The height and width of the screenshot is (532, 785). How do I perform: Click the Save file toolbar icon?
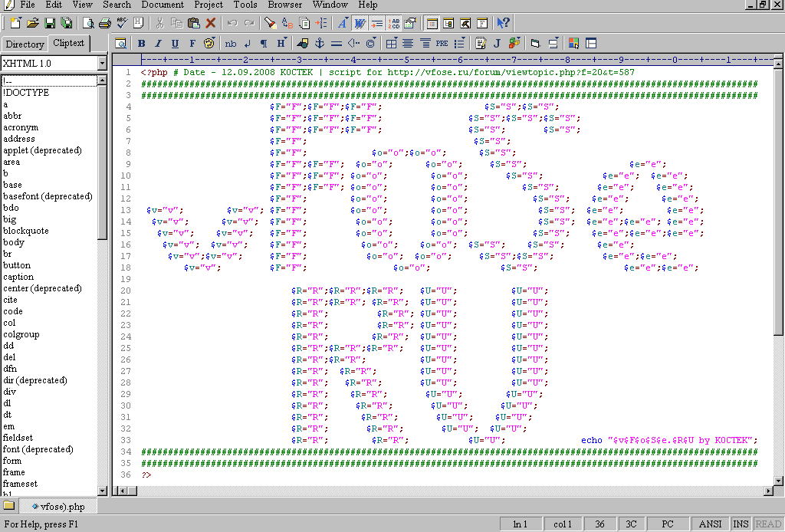click(x=50, y=23)
